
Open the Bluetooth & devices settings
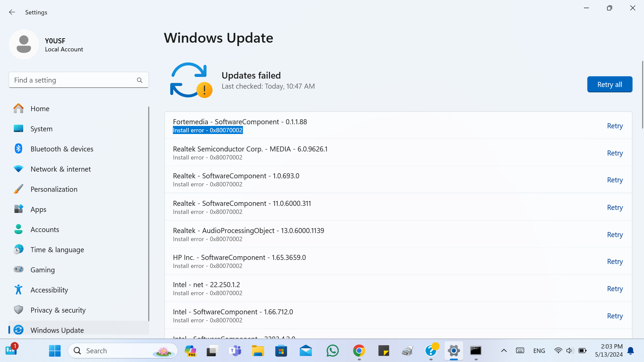pos(62,149)
